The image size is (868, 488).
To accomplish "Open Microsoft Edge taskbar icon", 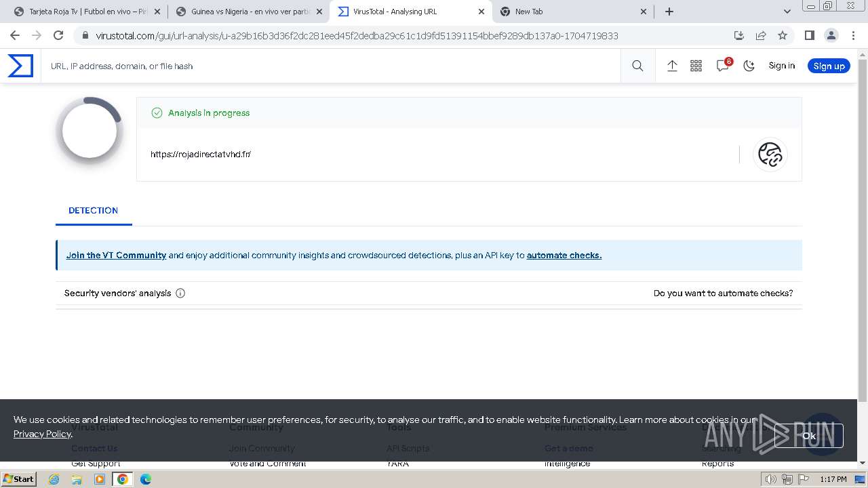I will (145, 479).
